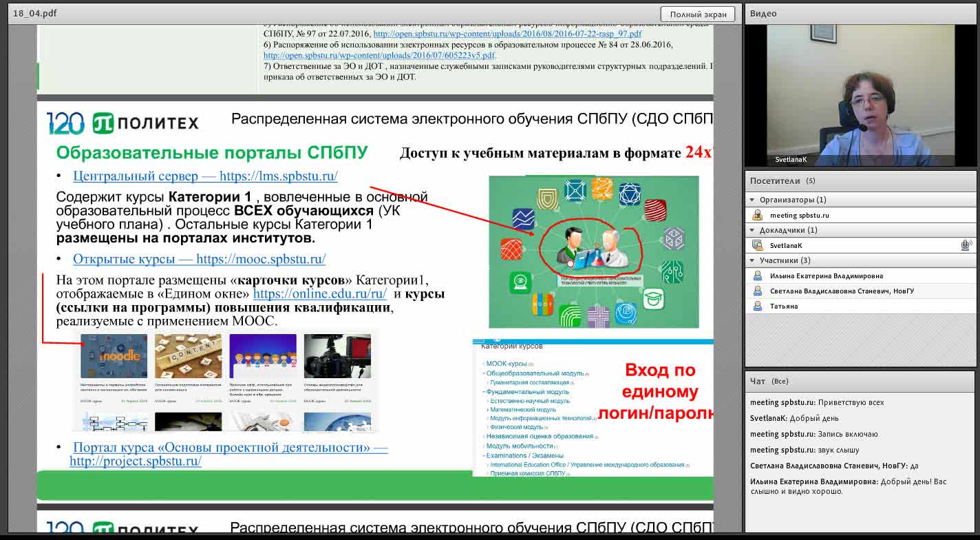Click the SvetlanaK webcam video feed
980x540 pixels.
pos(860,95)
